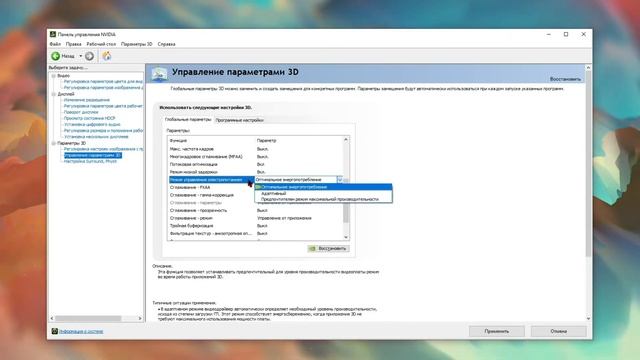Image resolution: width=640 pixels, height=360 pixels.
Task: Maximize the NVIDIA Control Panel window
Action: 566,34
